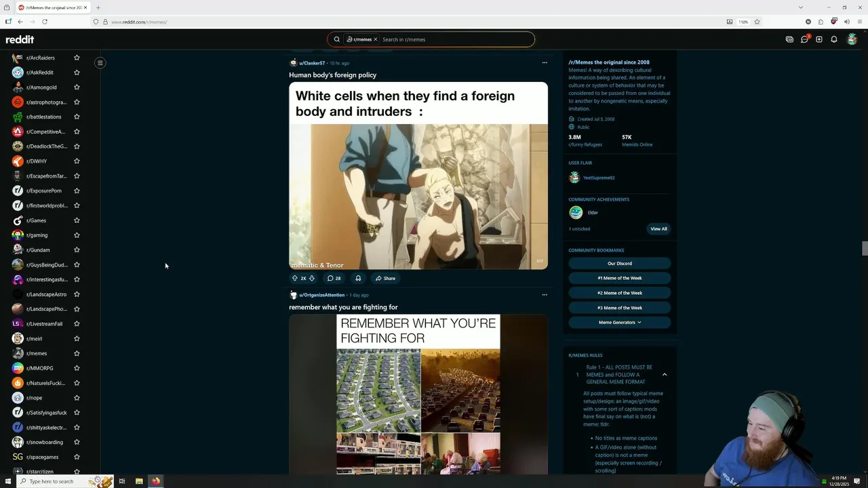868x488 pixels.
Task: Click the search magnifier icon
Action: [336, 39]
